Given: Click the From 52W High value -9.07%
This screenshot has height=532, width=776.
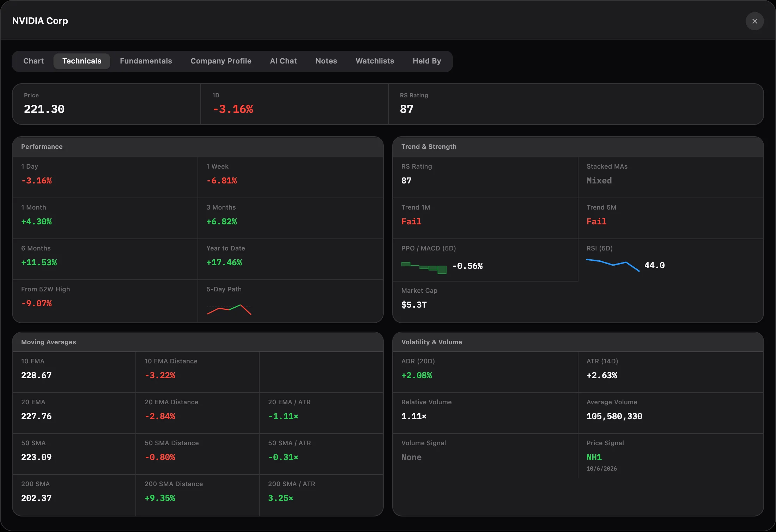Looking at the screenshot, I should pos(36,303).
